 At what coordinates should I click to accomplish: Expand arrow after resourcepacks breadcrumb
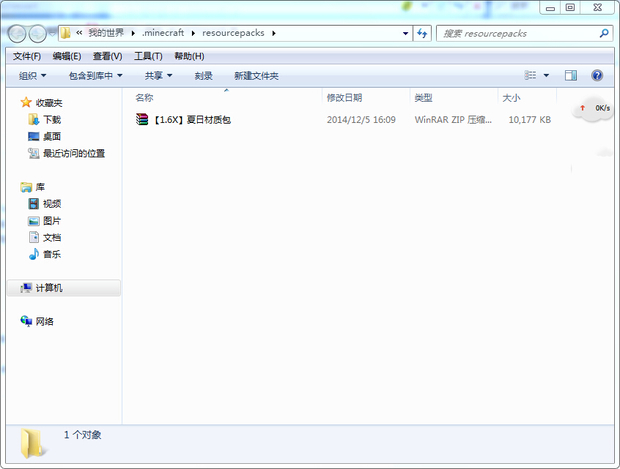pos(274,33)
